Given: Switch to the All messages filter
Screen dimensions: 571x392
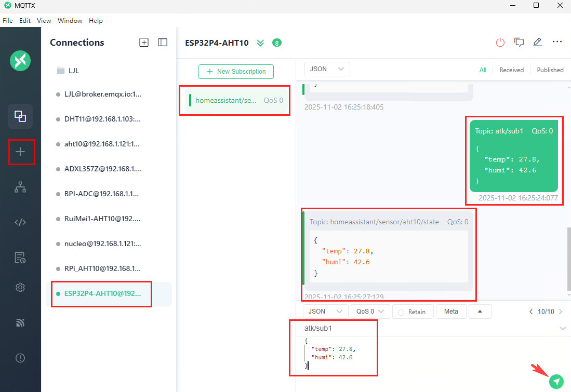Looking at the screenshot, I should pos(483,70).
